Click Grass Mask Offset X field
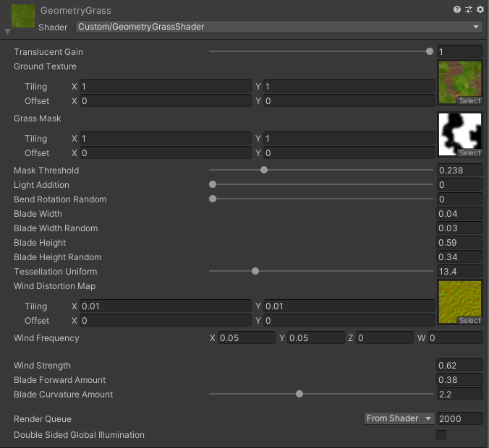This screenshot has height=448, width=489. pos(166,153)
